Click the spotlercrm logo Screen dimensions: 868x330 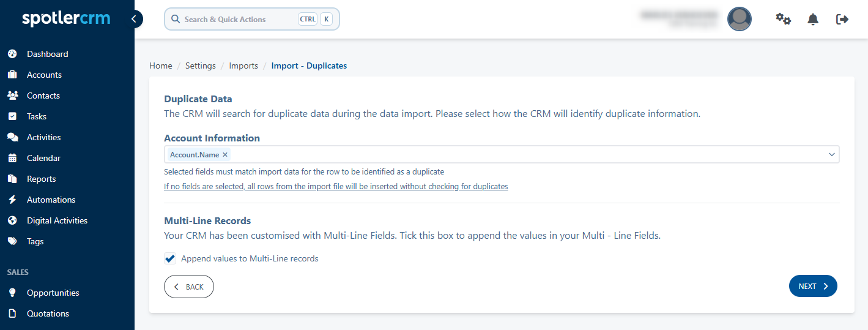pos(66,18)
